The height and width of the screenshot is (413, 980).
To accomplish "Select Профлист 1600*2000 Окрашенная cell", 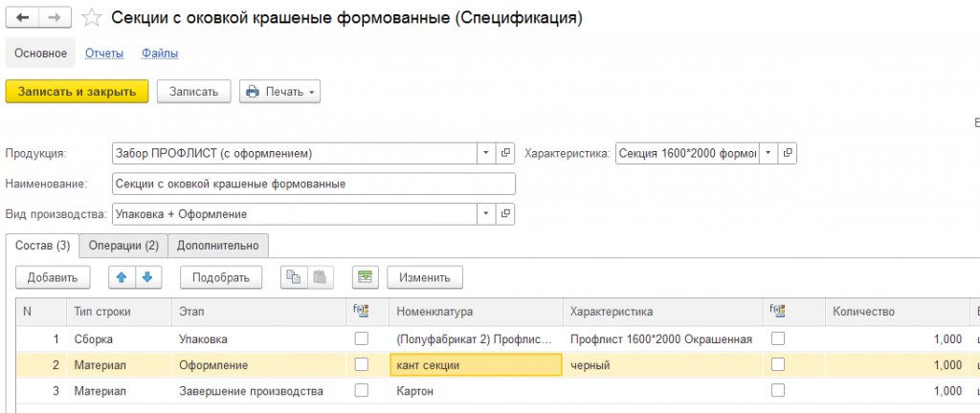I will [x=662, y=339].
